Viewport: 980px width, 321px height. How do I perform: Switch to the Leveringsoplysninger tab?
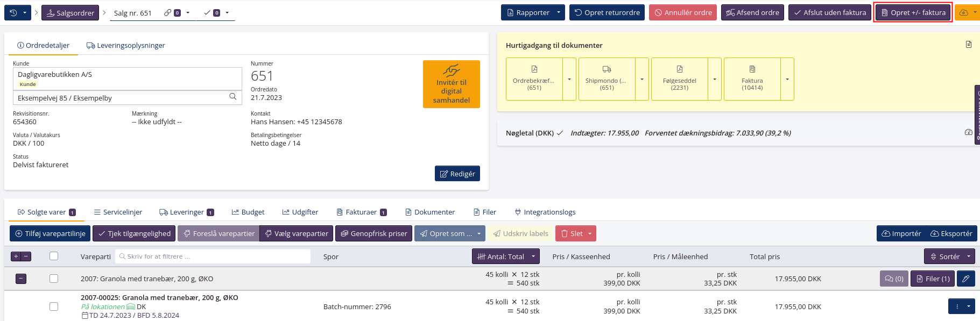coord(125,46)
